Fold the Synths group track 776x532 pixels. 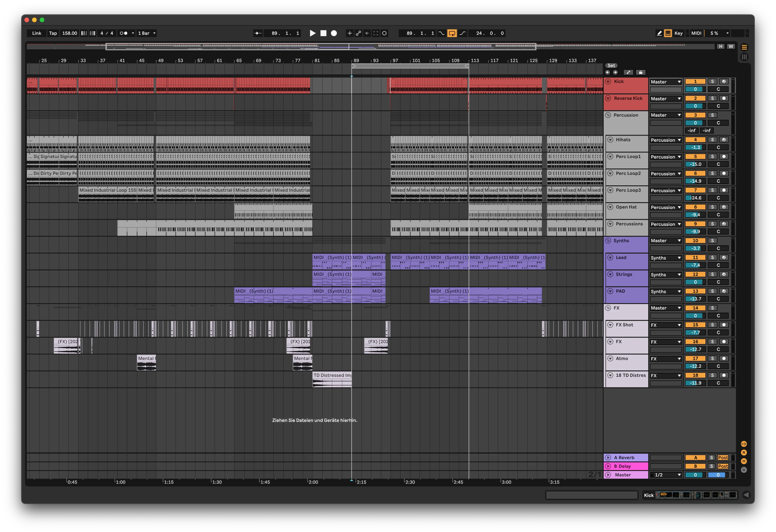[608, 241]
